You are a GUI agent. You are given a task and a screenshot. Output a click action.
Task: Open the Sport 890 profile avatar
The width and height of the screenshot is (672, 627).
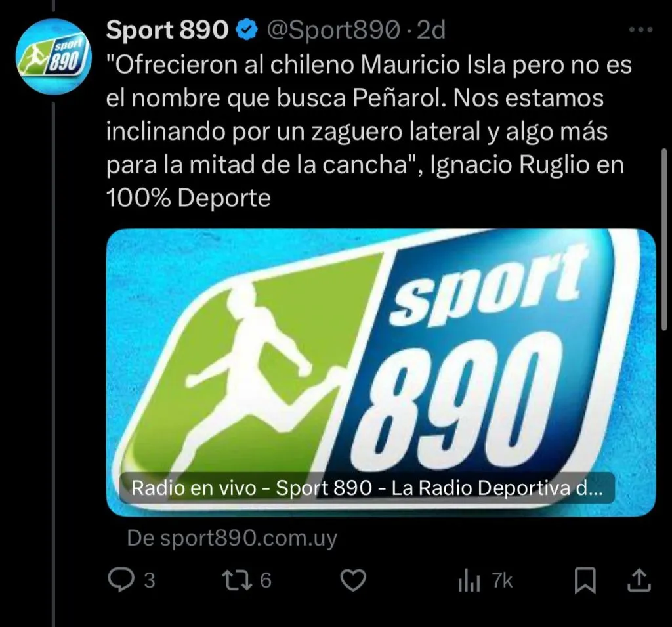[x=53, y=56]
